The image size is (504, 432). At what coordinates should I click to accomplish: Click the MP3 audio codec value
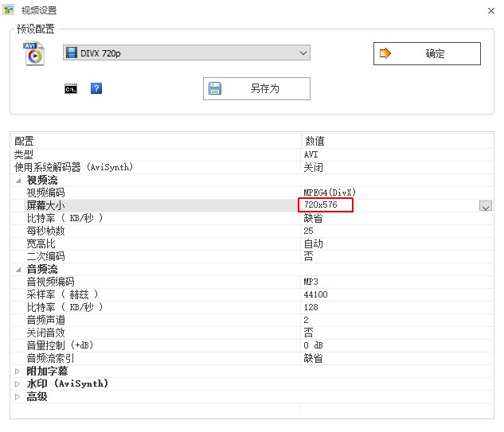click(x=311, y=282)
